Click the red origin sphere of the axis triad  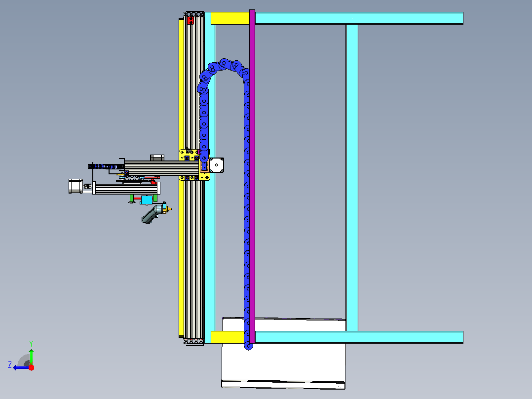coord(31,367)
